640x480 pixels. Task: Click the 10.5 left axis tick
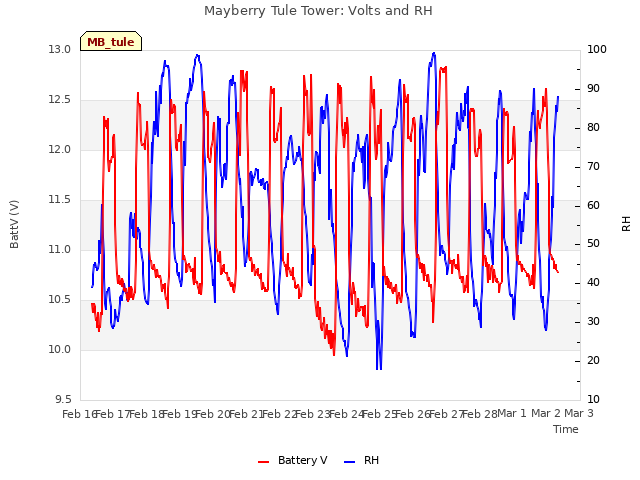tap(60, 300)
